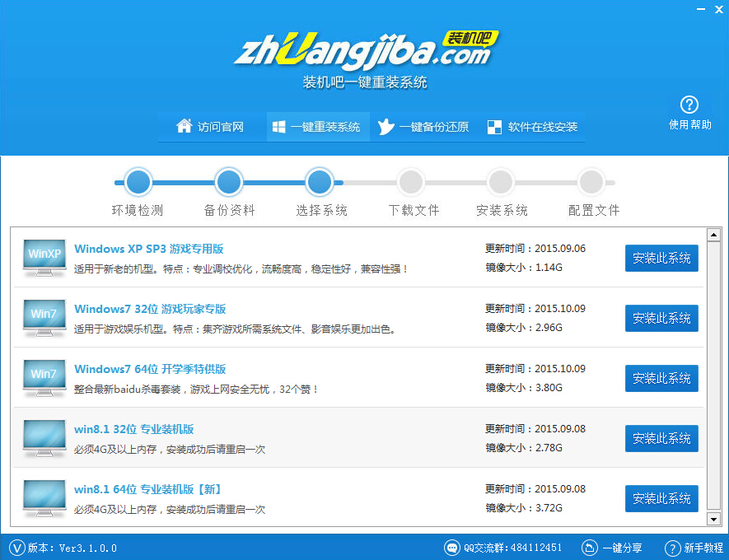Install Windows7 32位 游戏玩家专版 system
Screen dimensions: 729x560
click(661, 318)
